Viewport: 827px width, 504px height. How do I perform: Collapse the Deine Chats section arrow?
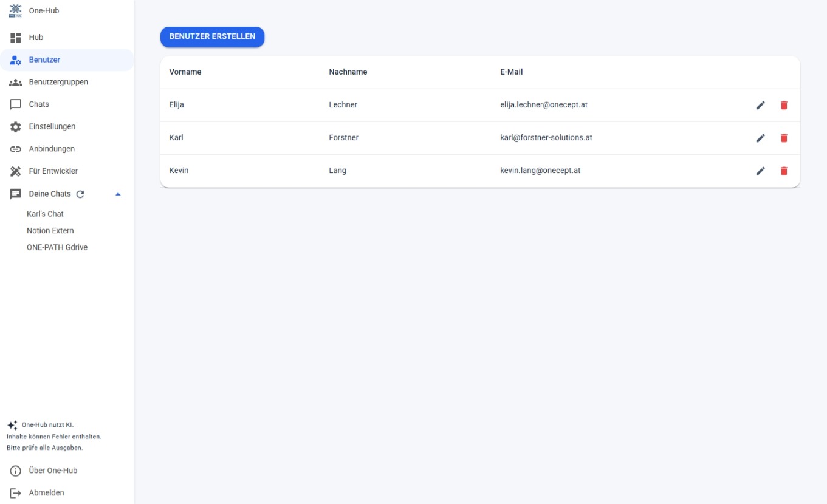[x=118, y=194]
